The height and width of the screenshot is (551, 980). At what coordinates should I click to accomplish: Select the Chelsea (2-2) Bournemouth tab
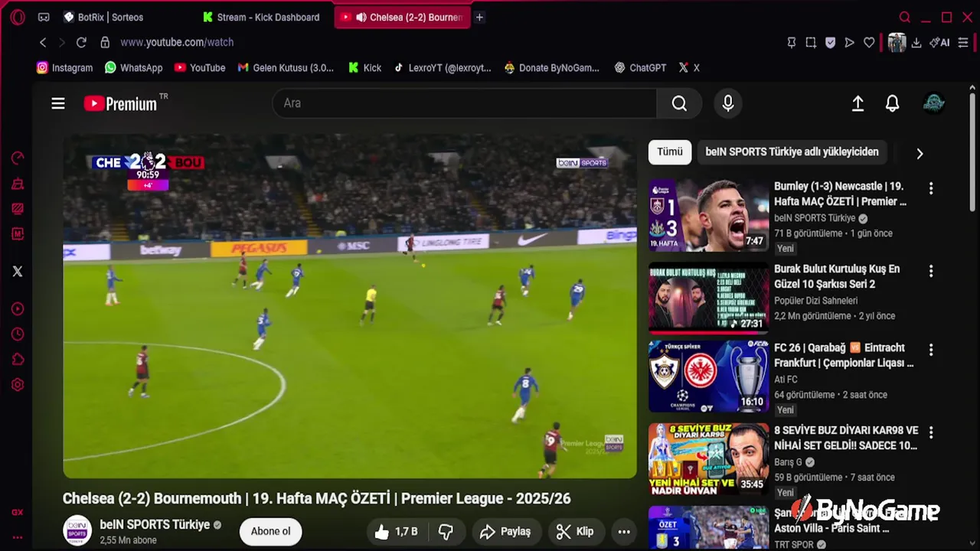[403, 17]
